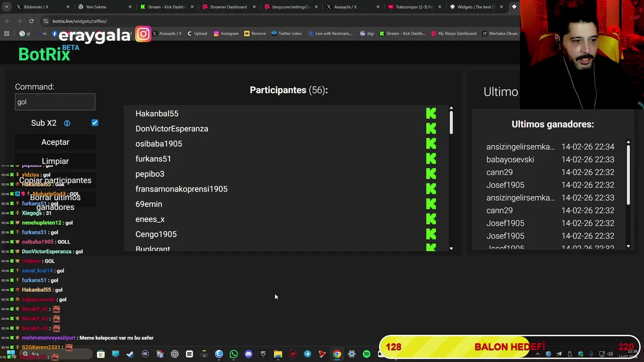Click the Aceptar button
The width and height of the screenshot is (644, 362).
coord(55,142)
